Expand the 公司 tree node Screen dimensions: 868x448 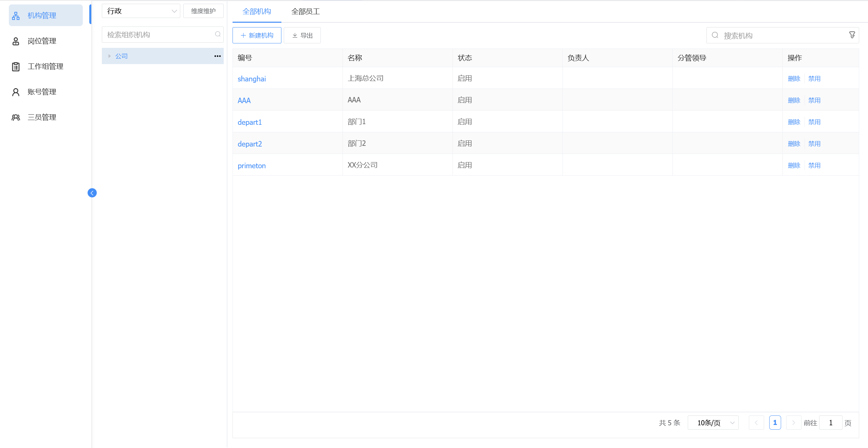[109, 56]
